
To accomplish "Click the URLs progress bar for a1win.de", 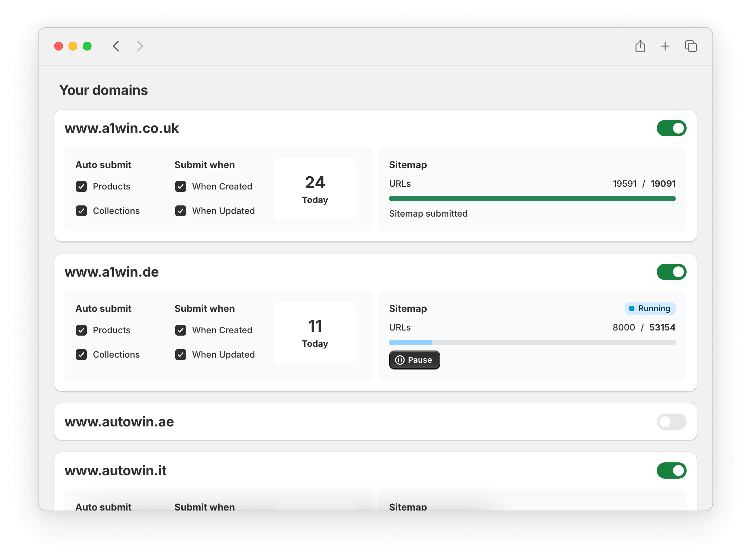I will [532, 341].
